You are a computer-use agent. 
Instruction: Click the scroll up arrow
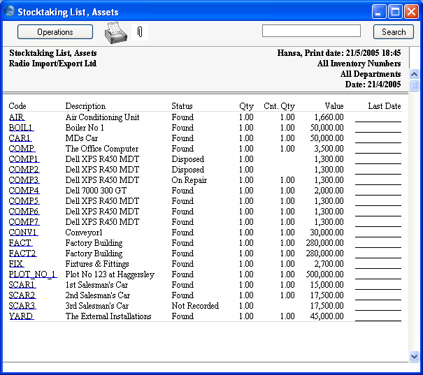click(x=414, y=74)
